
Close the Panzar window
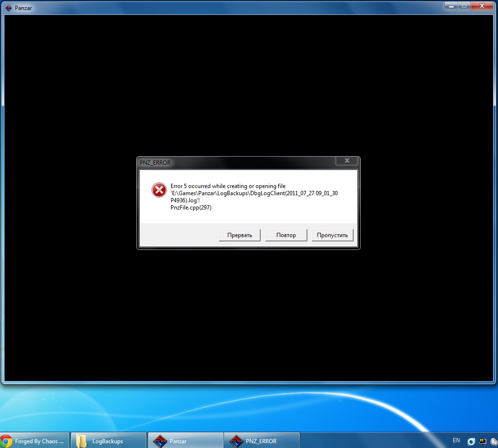[x=482, y=6]
